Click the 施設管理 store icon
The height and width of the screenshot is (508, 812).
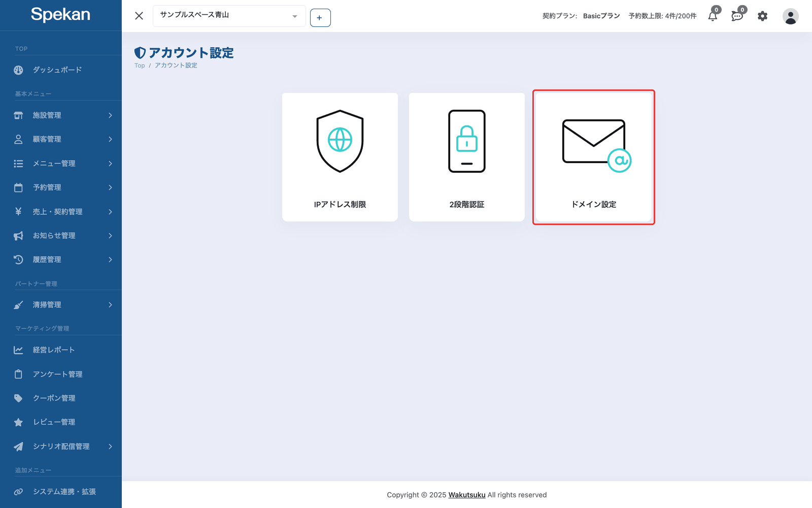[18, 115]
